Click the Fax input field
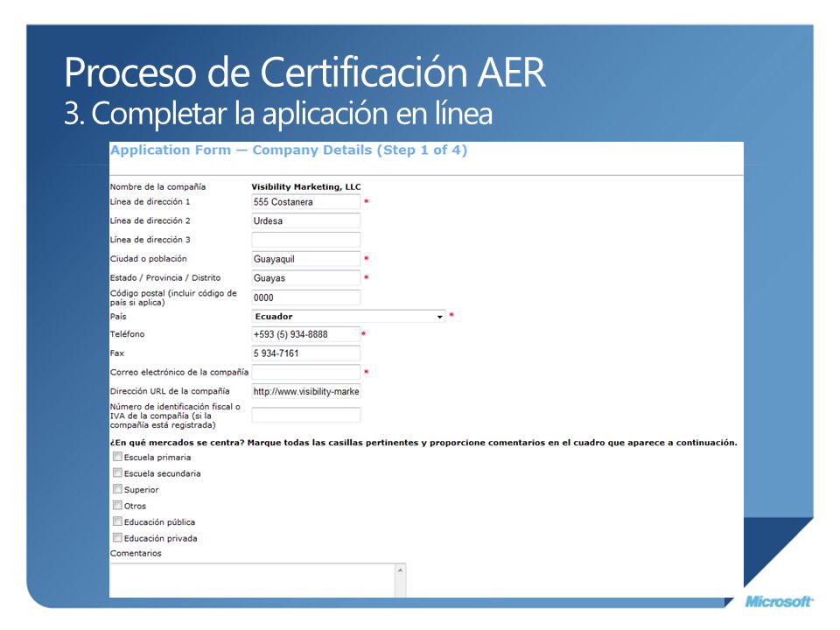840x630 pixels. pyautogui.click(x=306, y=353)
